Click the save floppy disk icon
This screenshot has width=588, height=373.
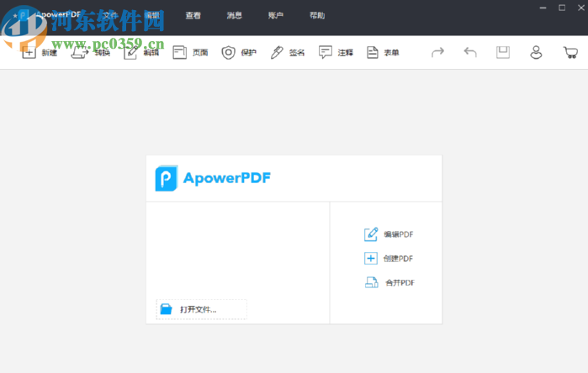(503, 52)
